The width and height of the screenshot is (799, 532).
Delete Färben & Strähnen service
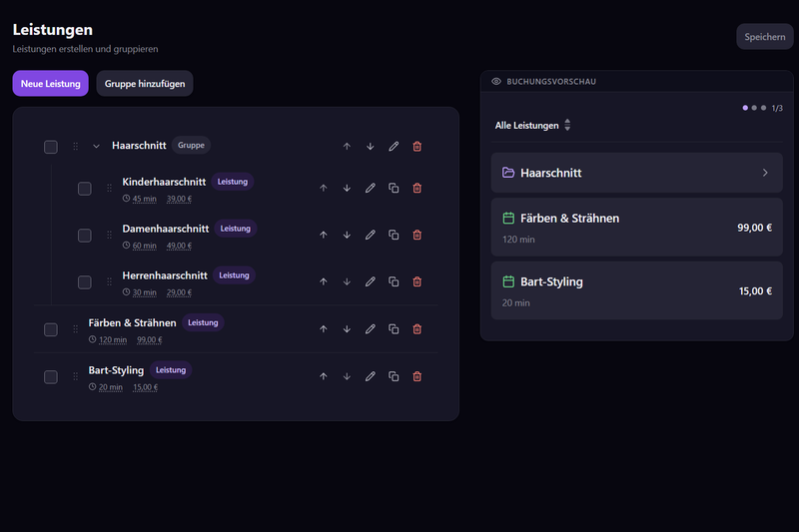[416, 329]
